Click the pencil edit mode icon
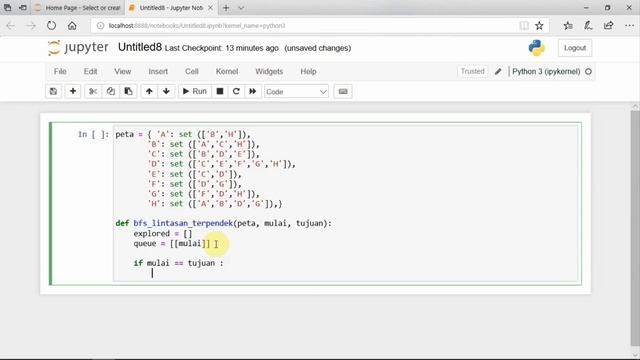This screenshot has height=360, width=640. 498,71
